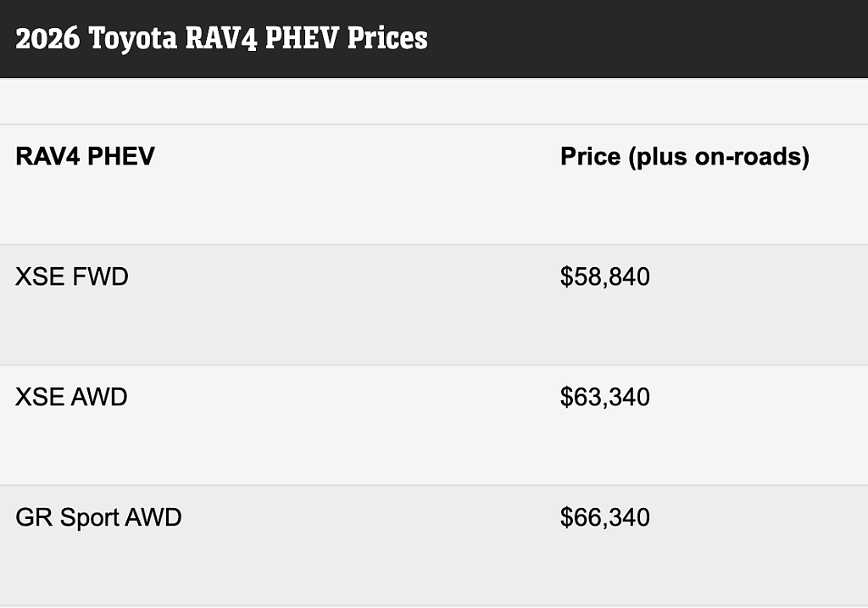The image size is (868, 608).
Task: Select the "XSE AWD" row label
Action: 71,397
